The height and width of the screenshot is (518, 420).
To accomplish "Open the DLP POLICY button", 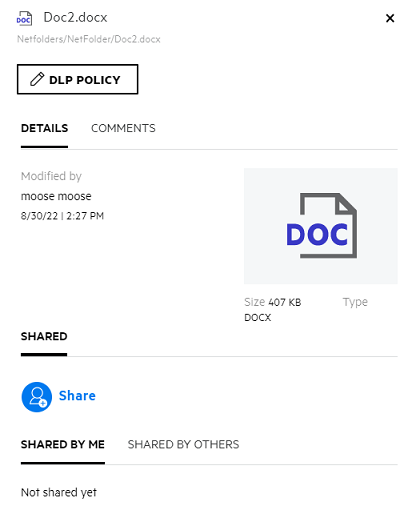I will point(77,79).
